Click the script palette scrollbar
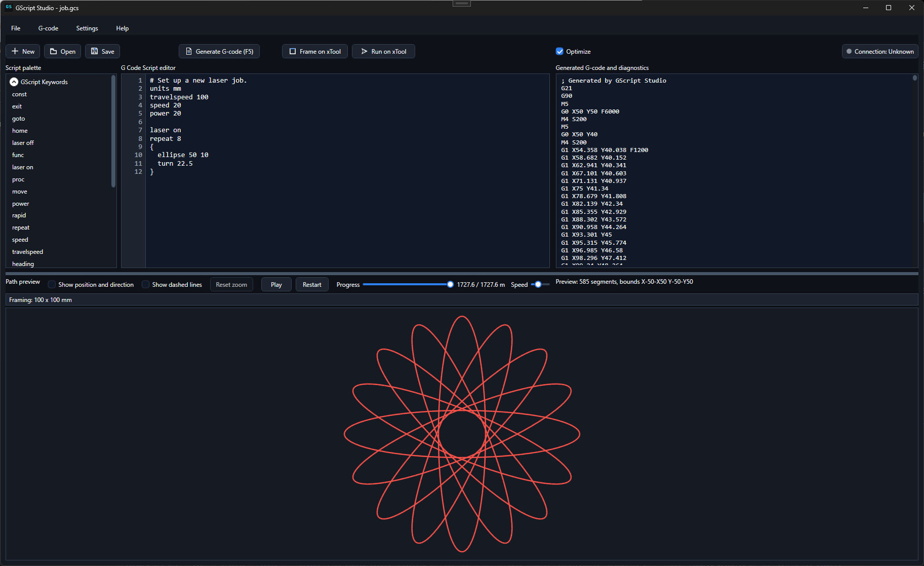The width and height of the screenshot is (924, 566). click(113, 132)
